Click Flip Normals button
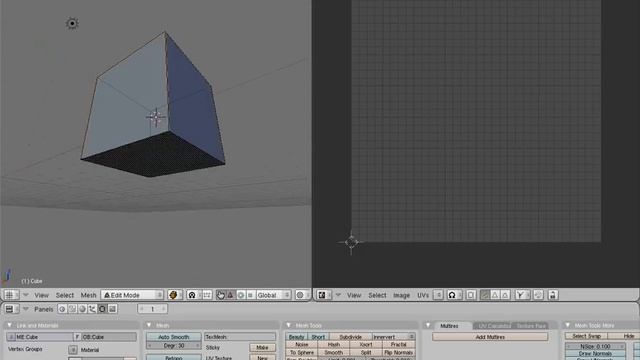640x360 pixels. [398, 352]
